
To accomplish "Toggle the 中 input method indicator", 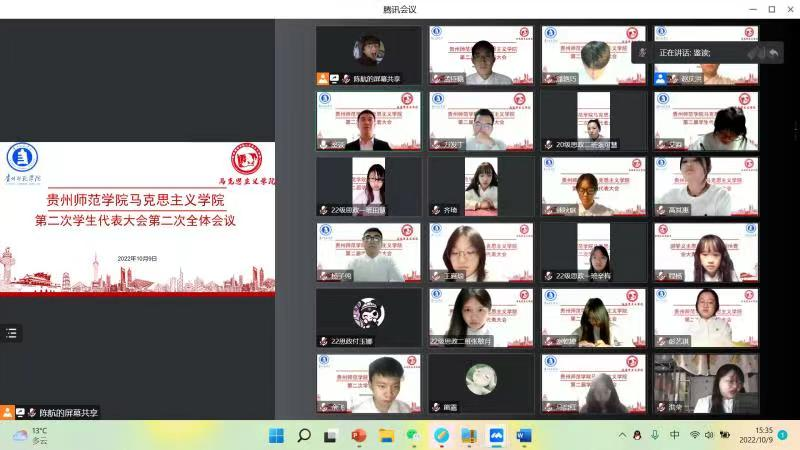I will pos(674,435).
